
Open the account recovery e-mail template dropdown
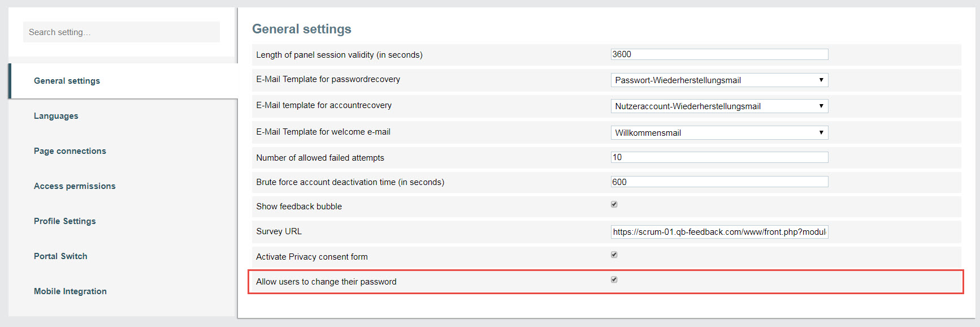click(719, 106)
